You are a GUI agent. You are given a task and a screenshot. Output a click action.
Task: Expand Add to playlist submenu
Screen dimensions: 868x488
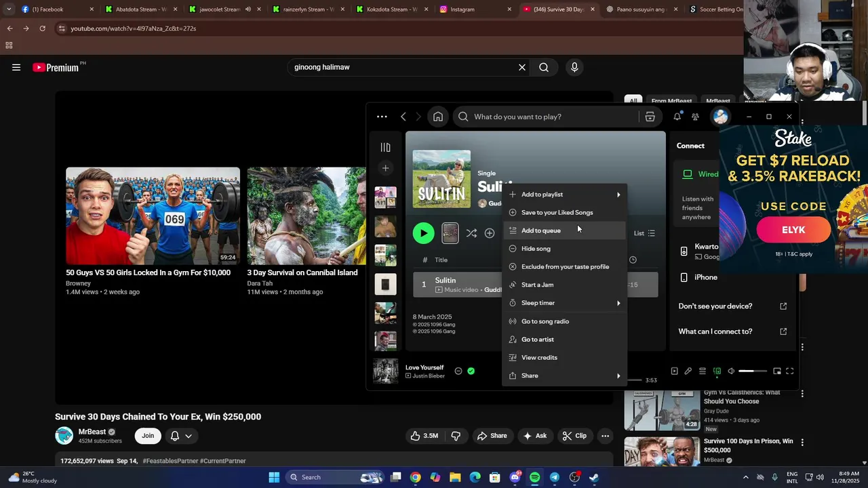[564, 195]
